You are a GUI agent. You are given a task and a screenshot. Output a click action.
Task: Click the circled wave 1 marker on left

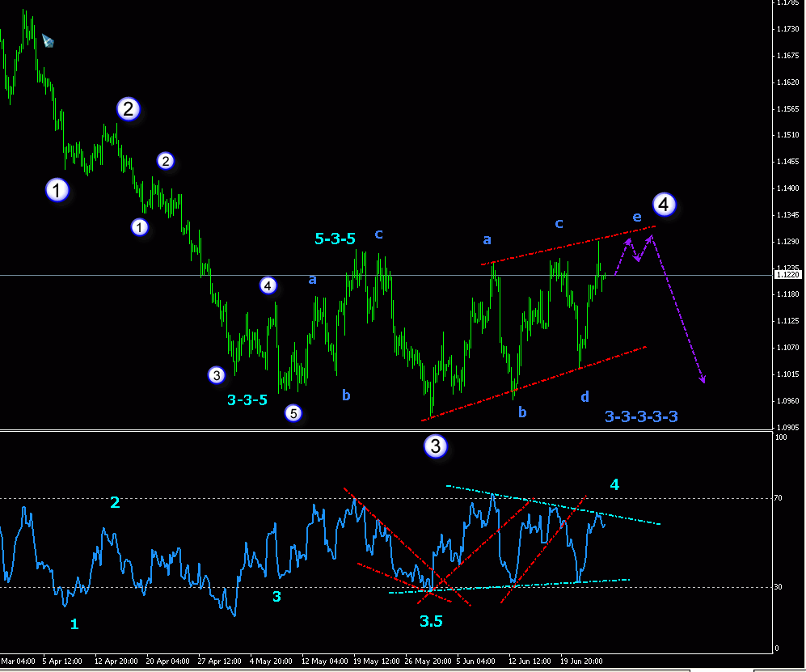(x=57, y=190)
